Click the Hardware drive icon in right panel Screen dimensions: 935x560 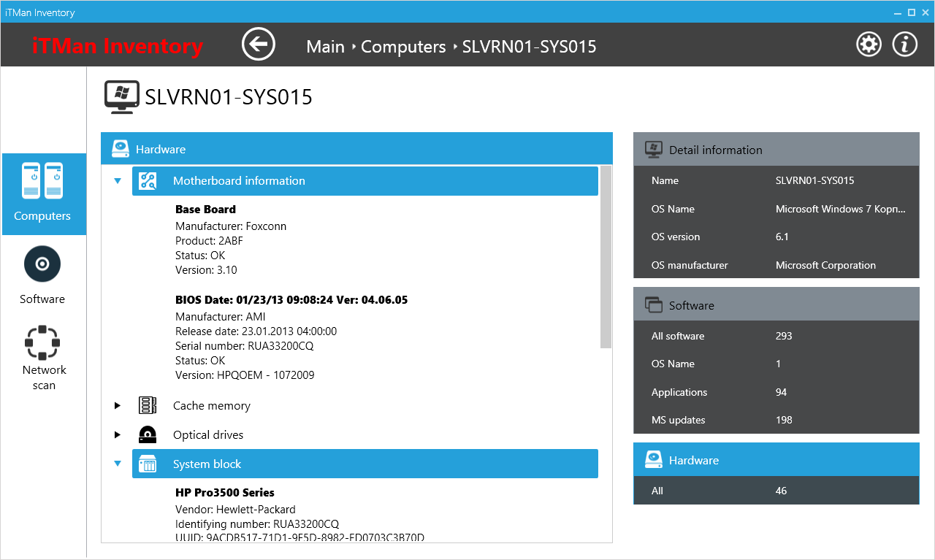654,460
